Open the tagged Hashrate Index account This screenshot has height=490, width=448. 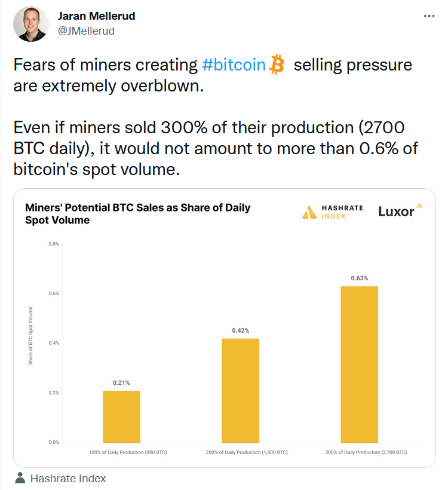click(x=67, y=478)
